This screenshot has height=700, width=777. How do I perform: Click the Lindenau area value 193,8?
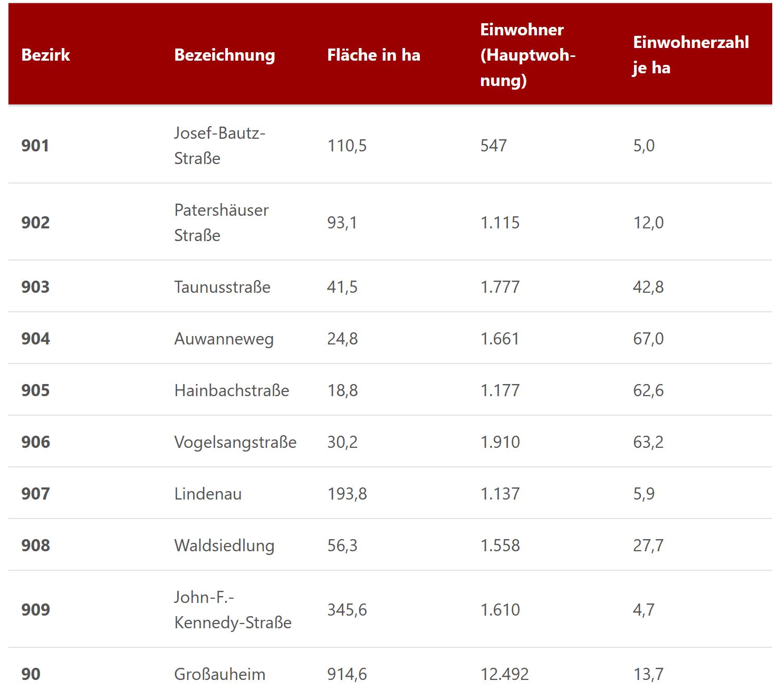347,494
